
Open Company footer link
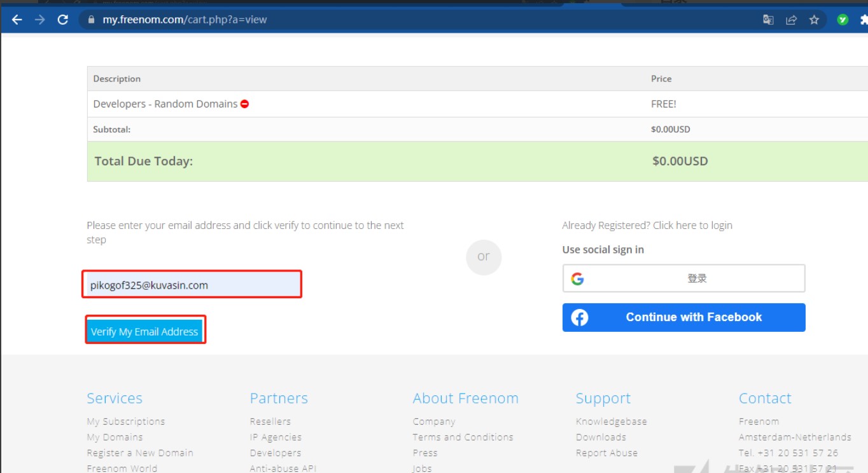434,422
